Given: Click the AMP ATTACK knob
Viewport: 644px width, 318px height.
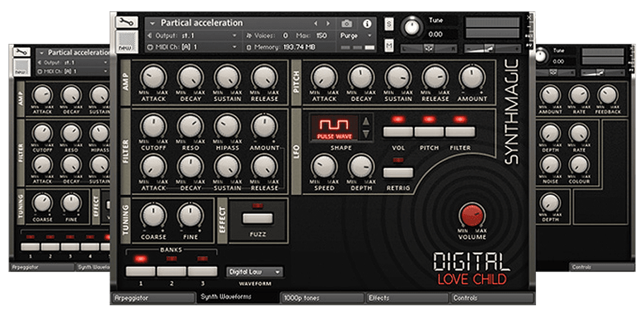Looking at the screenshot, I should coord(153,77).
